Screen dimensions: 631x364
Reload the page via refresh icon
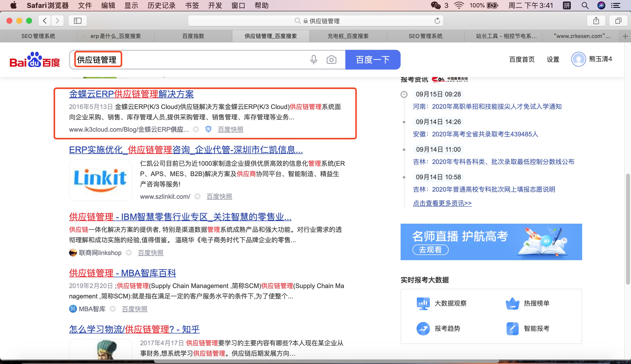pos(437,21)
